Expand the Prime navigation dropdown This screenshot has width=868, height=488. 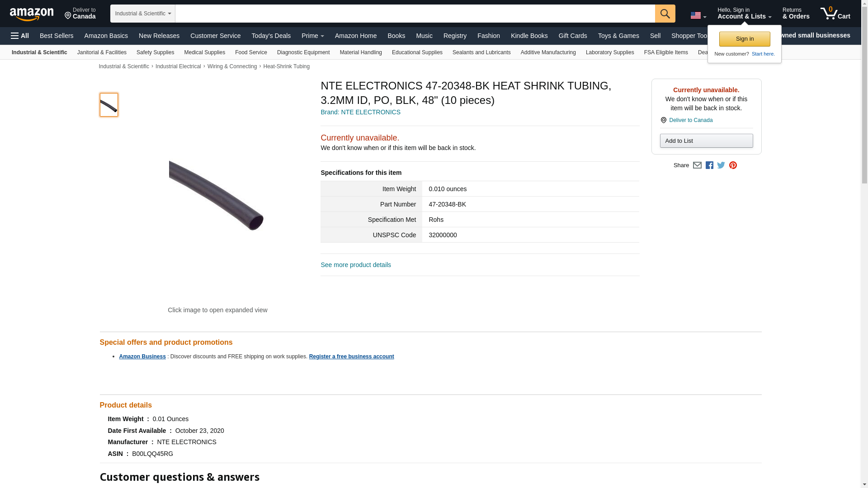pyautogui.click(x=313, y=36)
